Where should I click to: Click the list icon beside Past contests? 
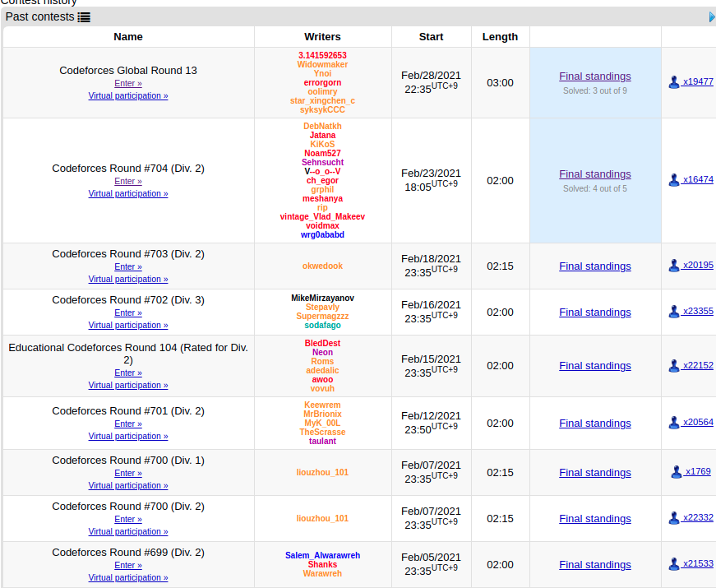point(84,17)
